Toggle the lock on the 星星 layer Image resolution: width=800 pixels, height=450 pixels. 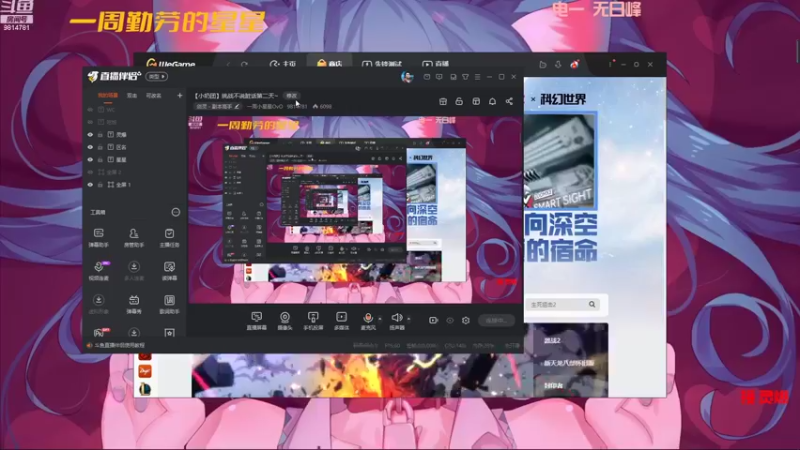(101, 160)
